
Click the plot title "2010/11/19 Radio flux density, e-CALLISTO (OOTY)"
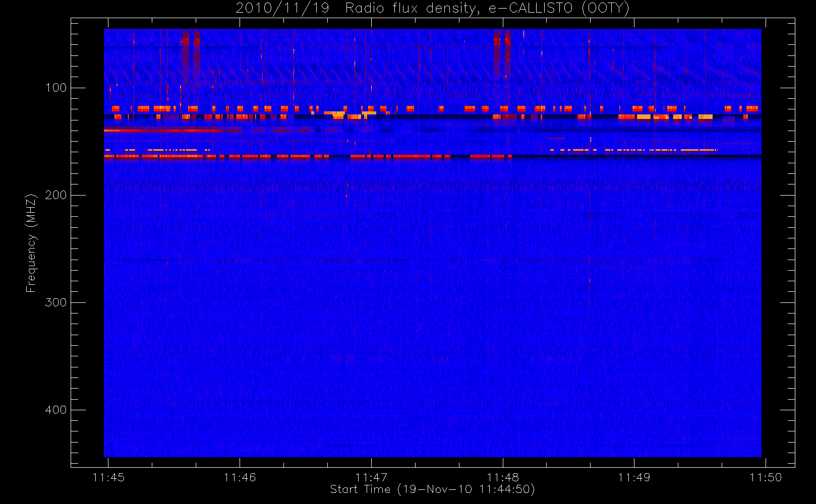tap(433, 9)
